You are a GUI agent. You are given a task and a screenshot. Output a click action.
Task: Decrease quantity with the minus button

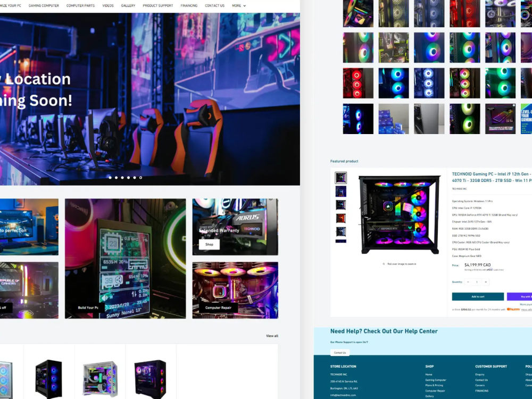(468, 282)
